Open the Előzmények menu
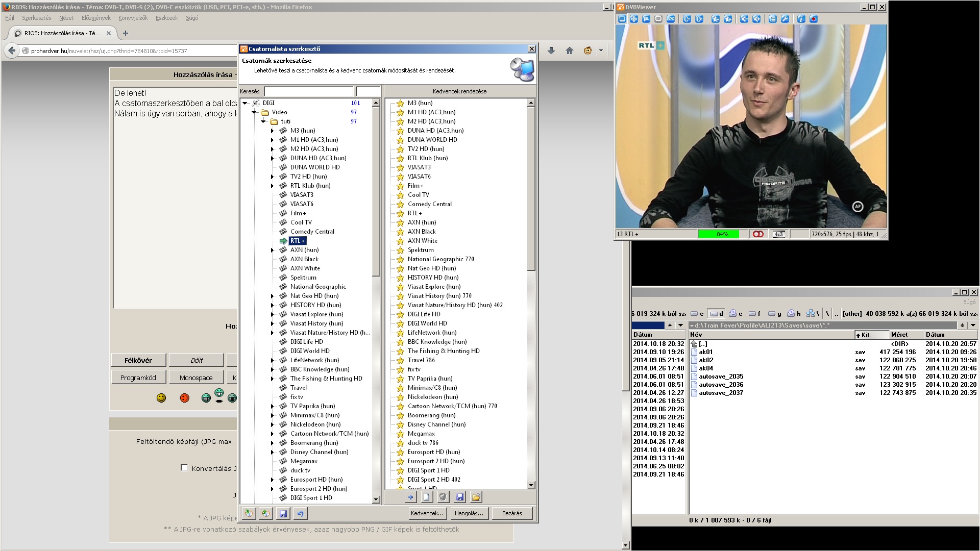980x551 pixels. pos(96,18)
